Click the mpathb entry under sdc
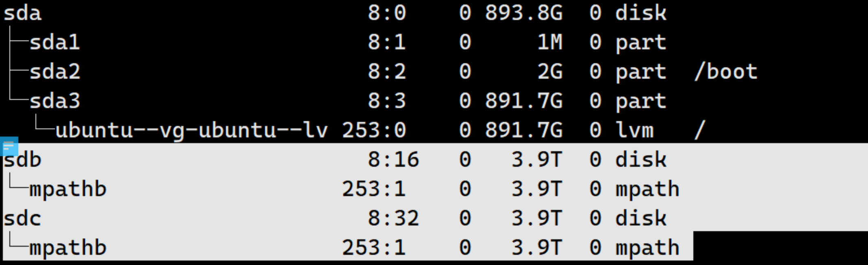Image resolution: width=868 pixels, height=265 pixels. [68, 248]
